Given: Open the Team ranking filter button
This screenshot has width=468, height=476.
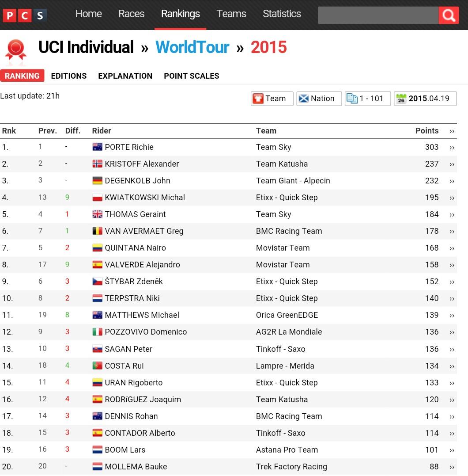Looking at the screenshot, I should 272,99.
